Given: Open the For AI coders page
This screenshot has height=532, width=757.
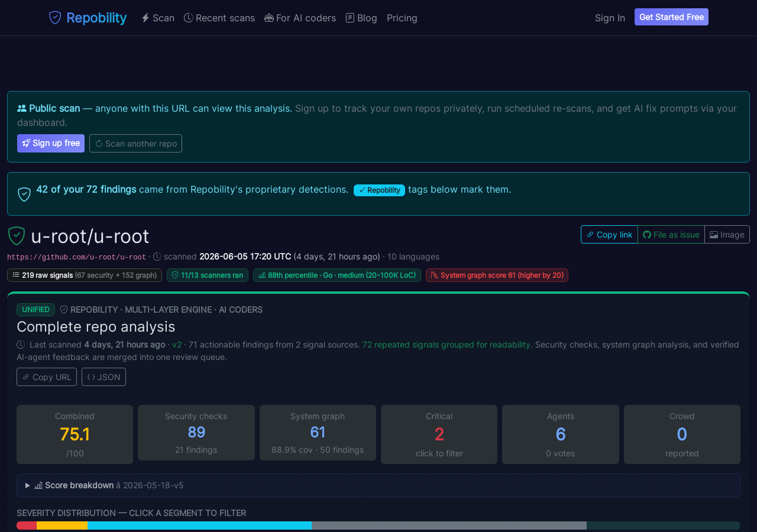Looking at the screenshot, I should pyautogui.click(x=300, y=18).
